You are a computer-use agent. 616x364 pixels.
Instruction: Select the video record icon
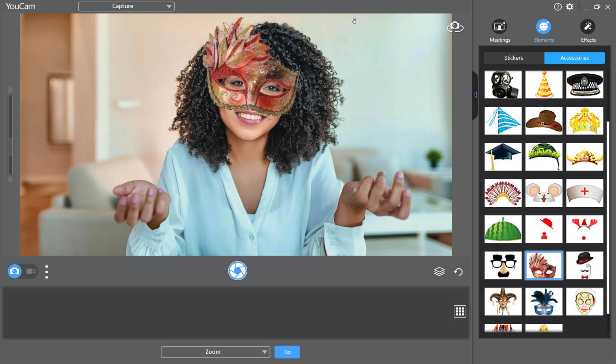click(x=30, y=271)
